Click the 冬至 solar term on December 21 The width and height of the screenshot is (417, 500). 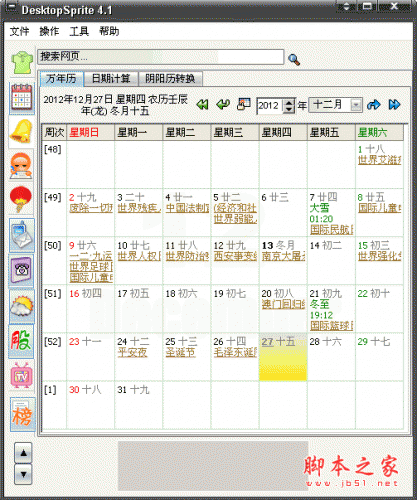click(320, 304)
